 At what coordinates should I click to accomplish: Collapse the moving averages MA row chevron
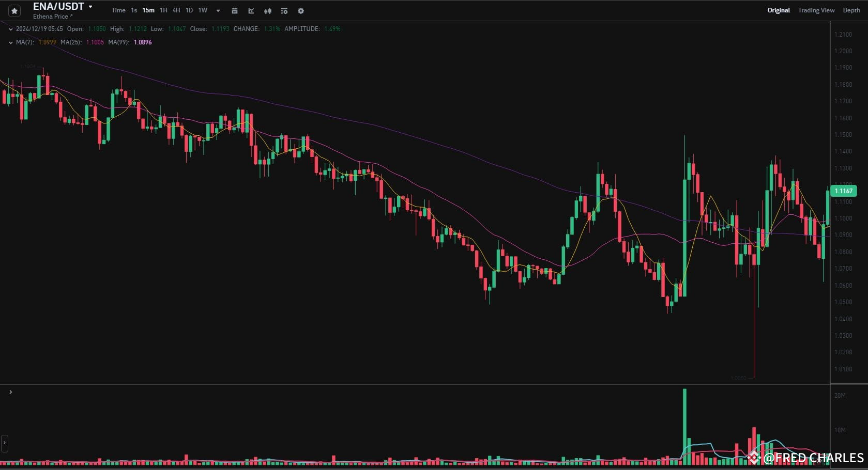[10, 42]
